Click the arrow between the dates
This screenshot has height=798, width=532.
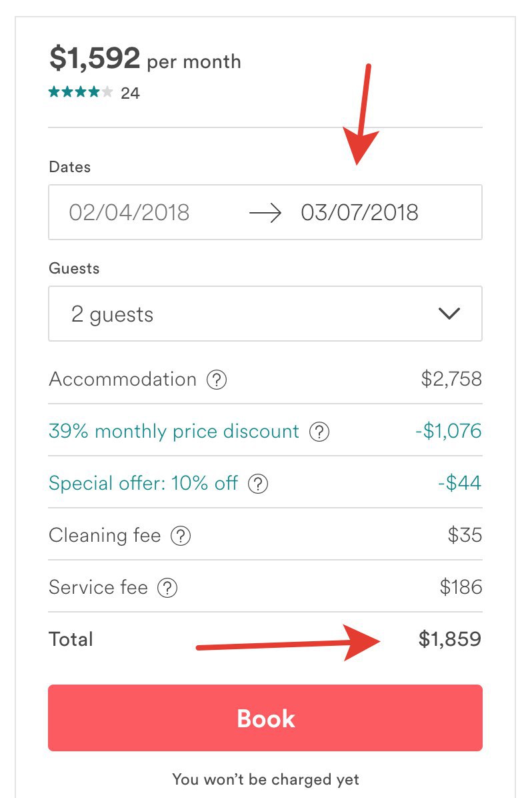(265, 213)
